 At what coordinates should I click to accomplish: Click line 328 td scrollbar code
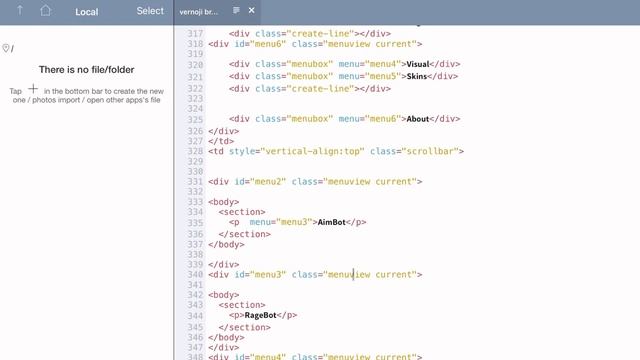click(336, 151)
